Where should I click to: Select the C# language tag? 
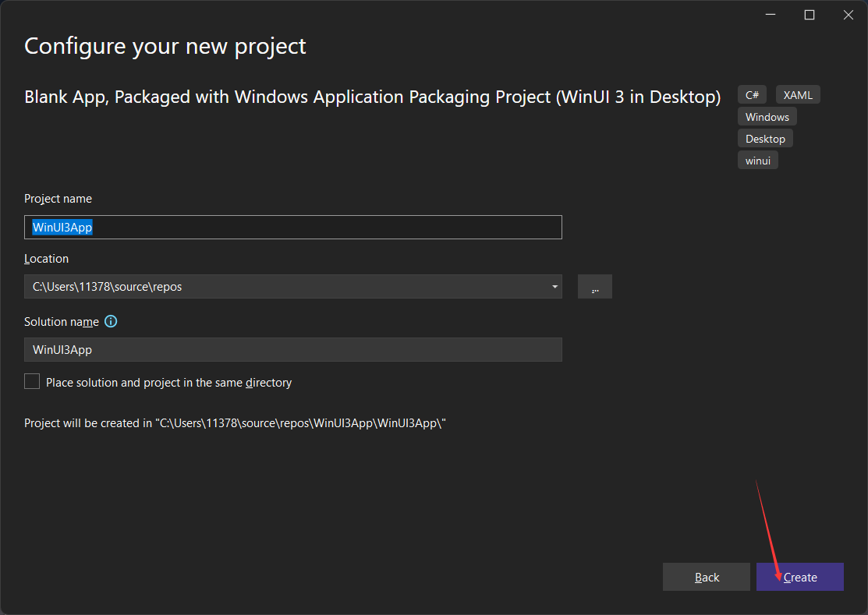point(751,94)
